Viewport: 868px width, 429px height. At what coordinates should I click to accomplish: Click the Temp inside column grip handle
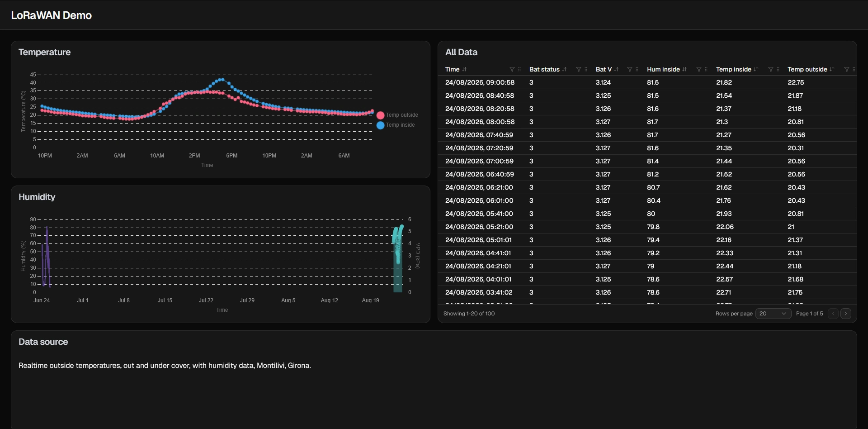[x=778, y=69]
